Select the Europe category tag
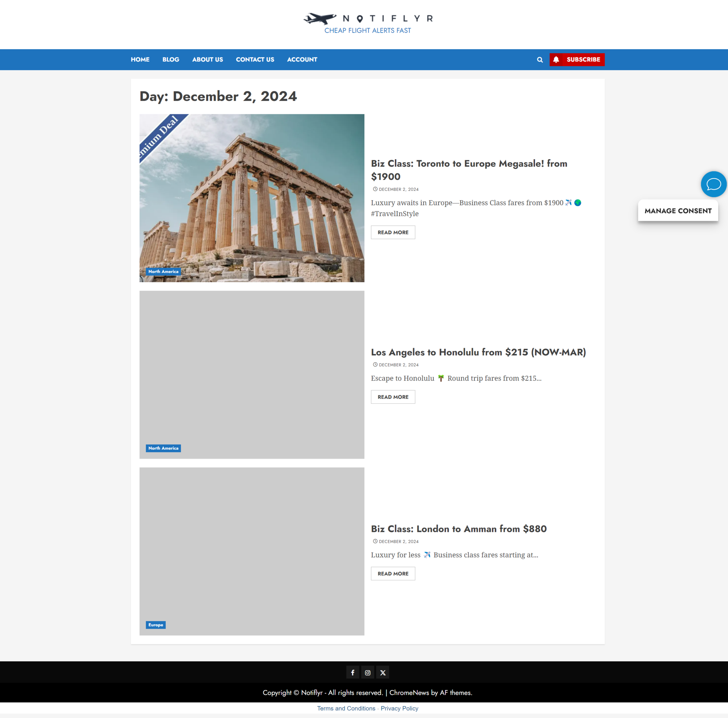Viewport: 728px width, 718px height. coord(156,625)
